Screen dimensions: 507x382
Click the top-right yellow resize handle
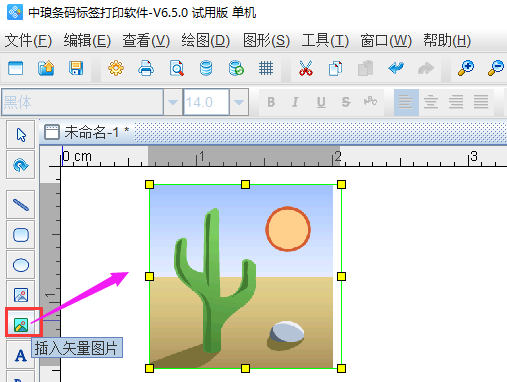(341, 185)
